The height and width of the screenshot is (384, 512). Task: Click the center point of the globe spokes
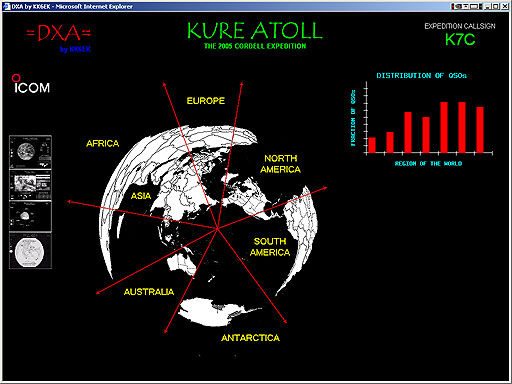[217, 229]
